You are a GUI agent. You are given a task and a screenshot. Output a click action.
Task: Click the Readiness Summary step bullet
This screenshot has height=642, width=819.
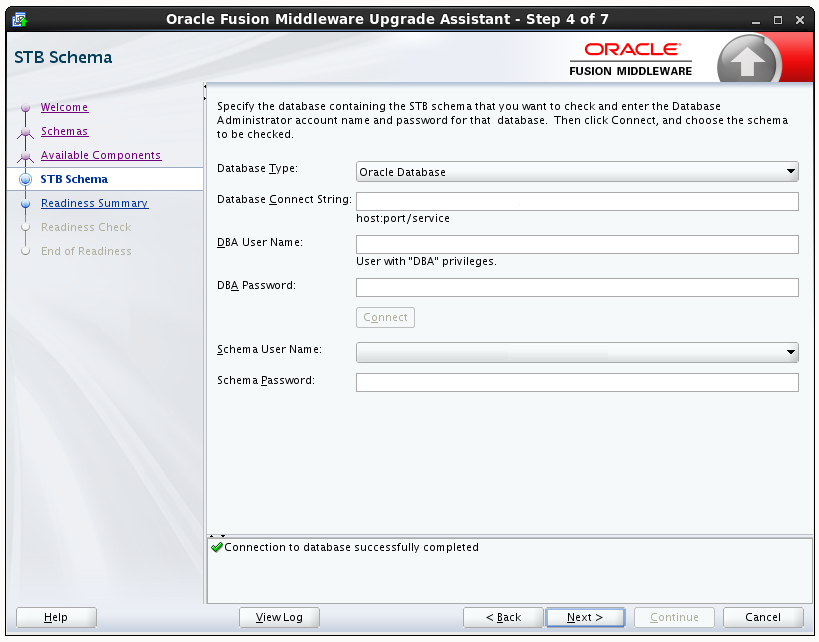(25, 204)
